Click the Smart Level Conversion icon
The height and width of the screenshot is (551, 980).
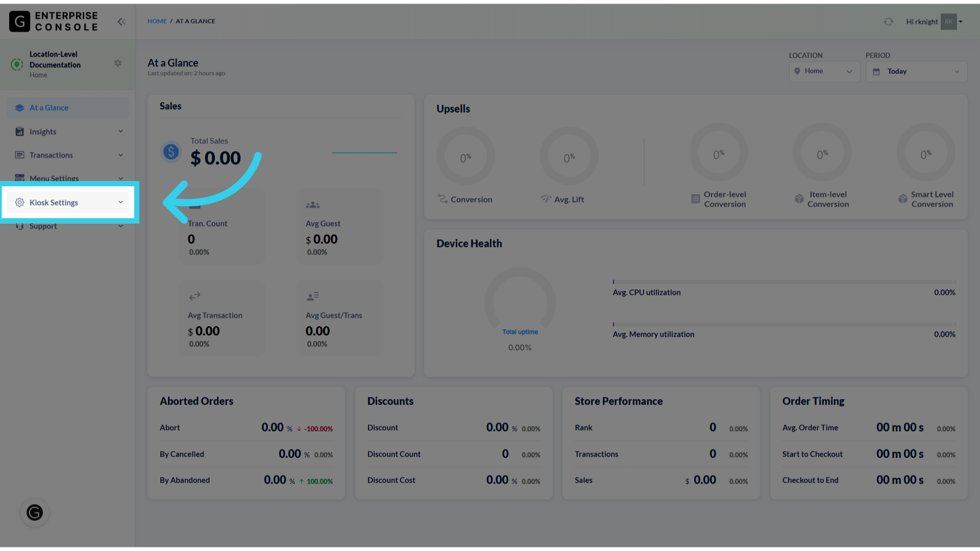tap(903, 199)
